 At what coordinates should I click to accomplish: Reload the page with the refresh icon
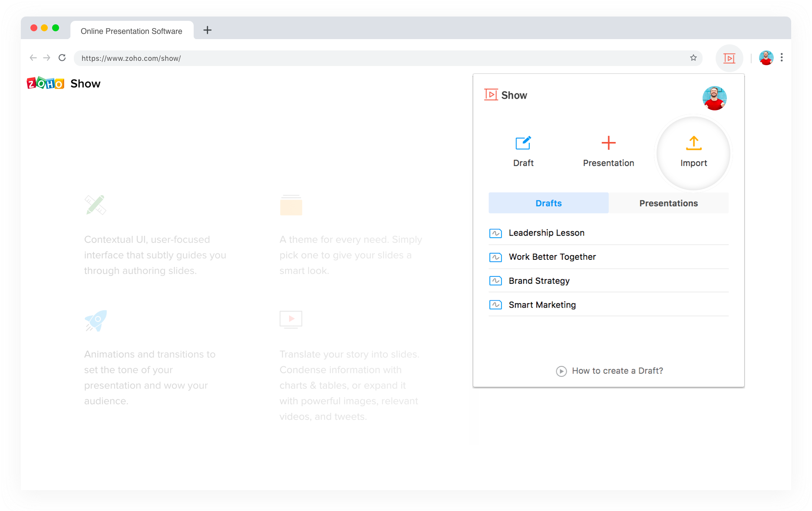coord(62,58)
